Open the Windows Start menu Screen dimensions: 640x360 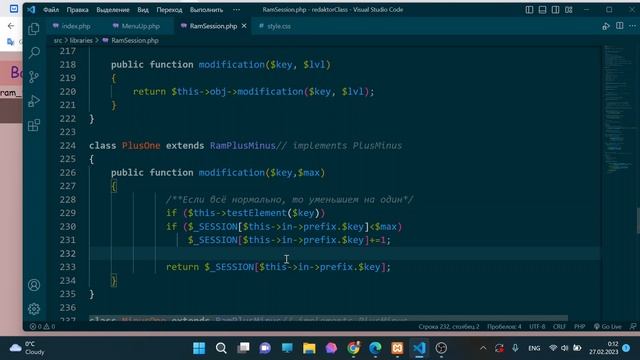[x=199, y=348]
